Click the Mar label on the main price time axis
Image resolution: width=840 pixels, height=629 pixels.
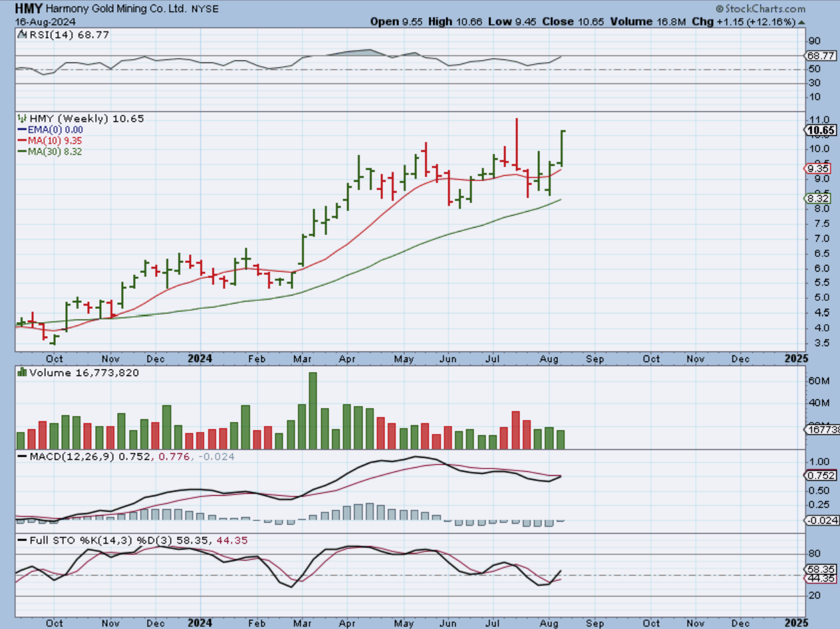click(x=303, y=359)
